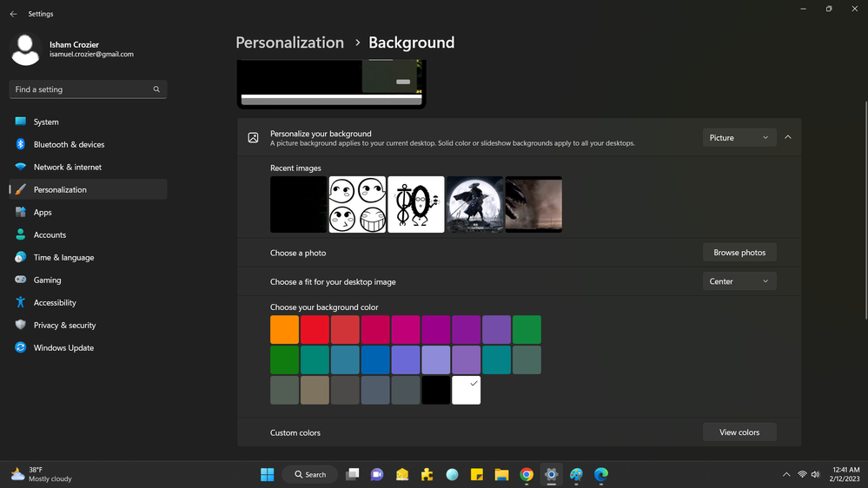
Task: Launch Google Chrome from the taskbar
Action: pyautogui.click(x=527, y=474)
